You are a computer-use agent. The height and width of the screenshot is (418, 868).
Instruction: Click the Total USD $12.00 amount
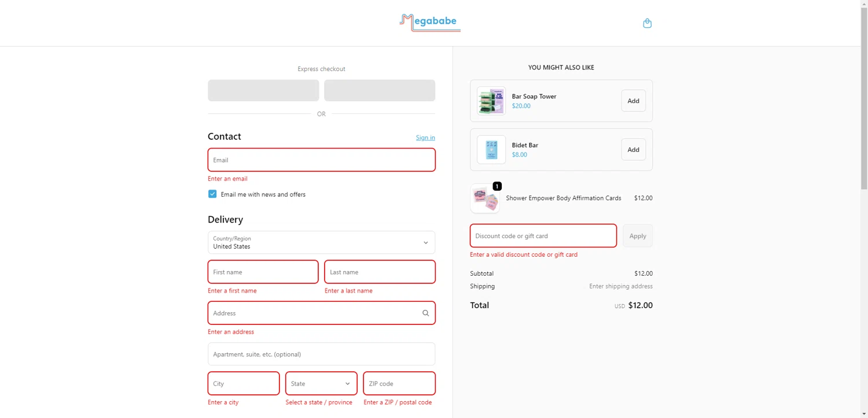pyautogui.click(x=640, y=305)
